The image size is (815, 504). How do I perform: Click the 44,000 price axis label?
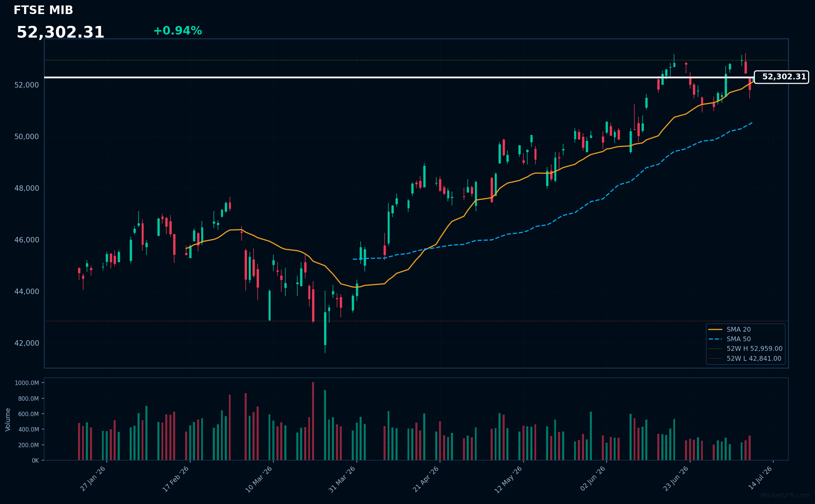(27, 291)
